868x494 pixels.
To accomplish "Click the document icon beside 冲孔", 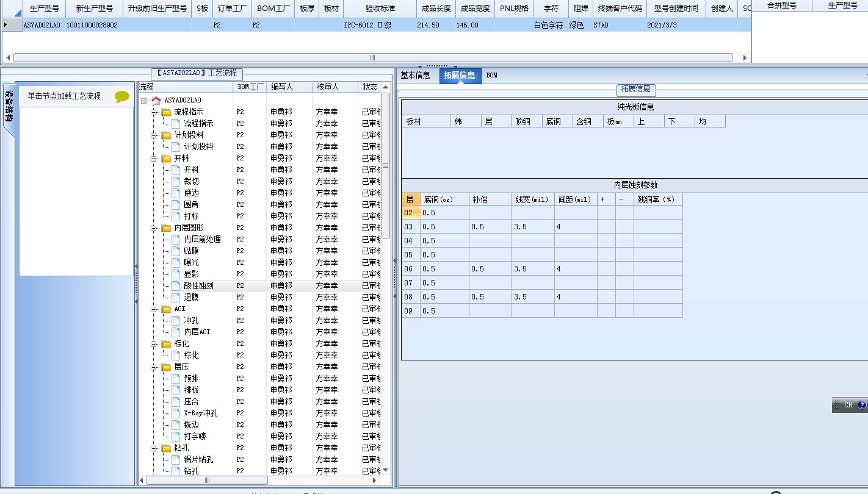I will 176,320.
